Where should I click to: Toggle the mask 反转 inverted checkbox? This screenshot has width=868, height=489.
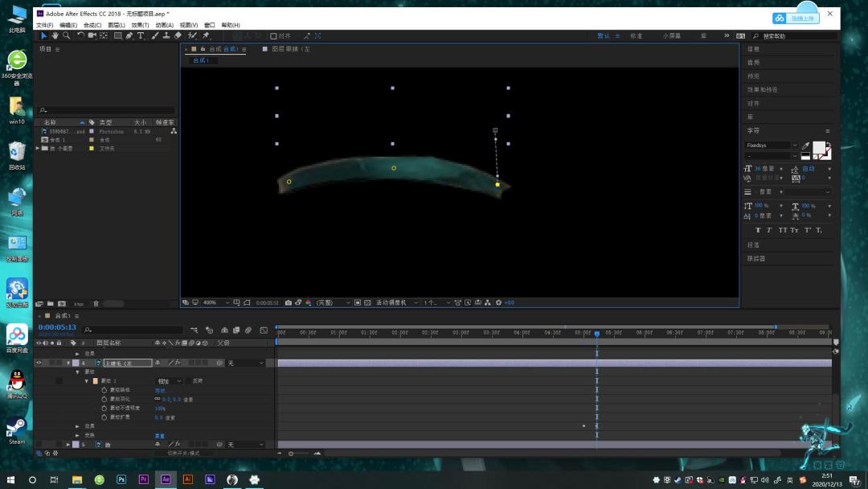pyautogui.click(x=188, y=381)
